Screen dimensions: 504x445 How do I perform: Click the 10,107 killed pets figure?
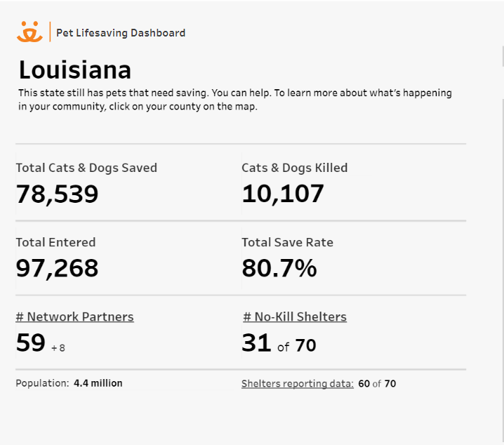tap(283, 194)
